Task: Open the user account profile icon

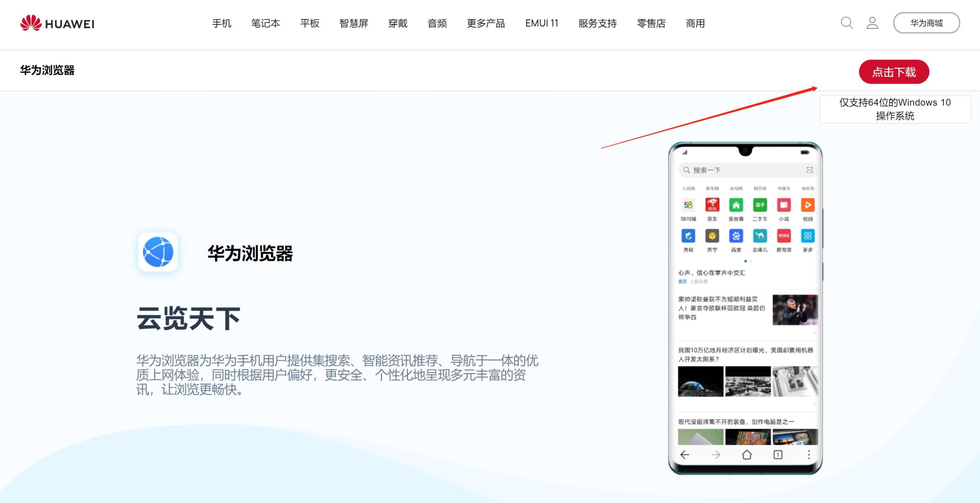Action: 872,23
